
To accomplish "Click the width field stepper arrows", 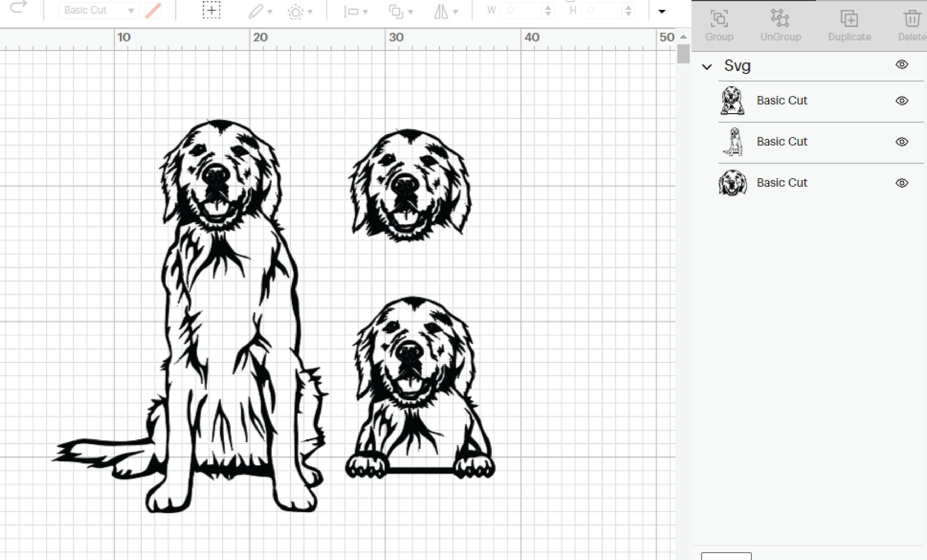I will point(548,11).
